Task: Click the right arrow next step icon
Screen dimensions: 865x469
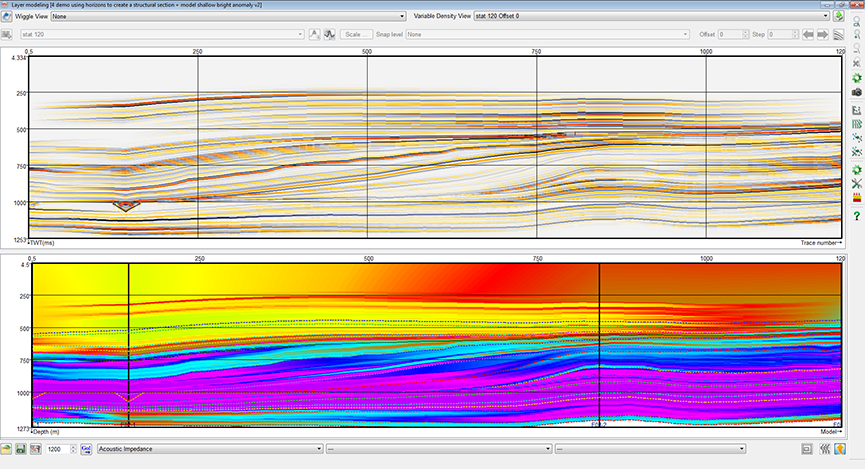Action: click(x=823, y=34)
